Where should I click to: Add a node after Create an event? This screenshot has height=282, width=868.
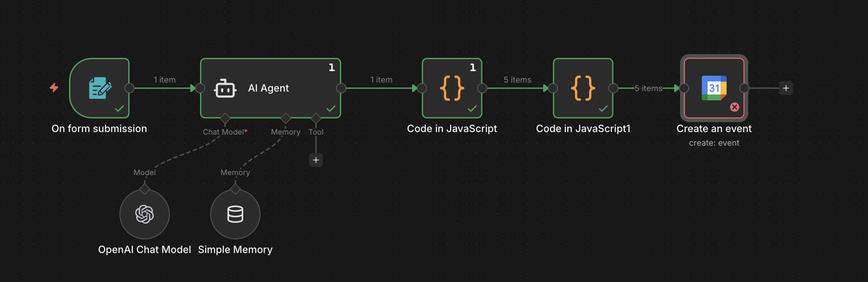[786, 88]
